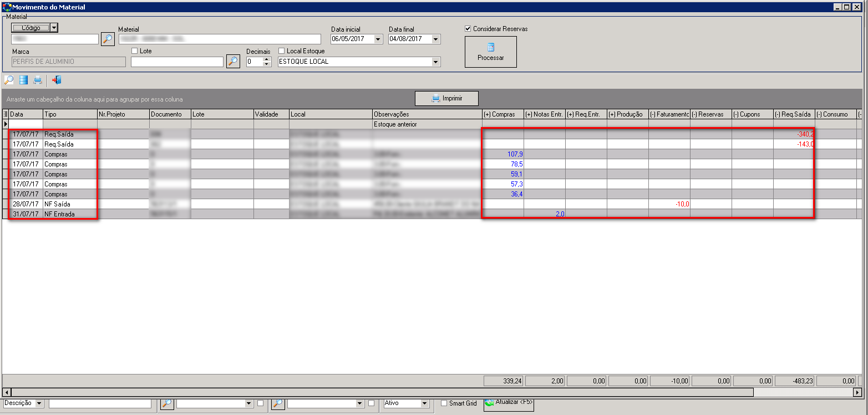This screenshot has height=415, width=868.
Task: Decrease Decimais with the down spinner arrow
Action: pos(266,64)
